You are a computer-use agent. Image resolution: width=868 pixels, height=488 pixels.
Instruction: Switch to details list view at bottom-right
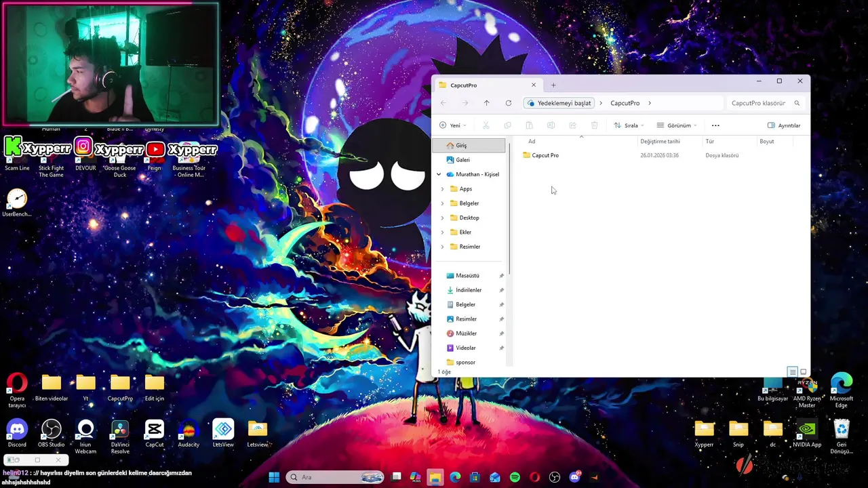(x=792, y=371)
